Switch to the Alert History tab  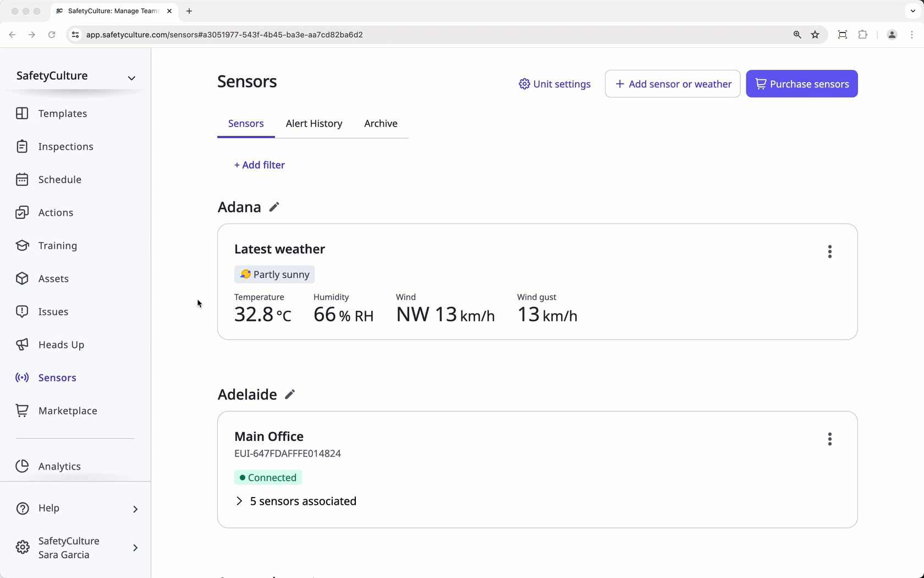314,123
